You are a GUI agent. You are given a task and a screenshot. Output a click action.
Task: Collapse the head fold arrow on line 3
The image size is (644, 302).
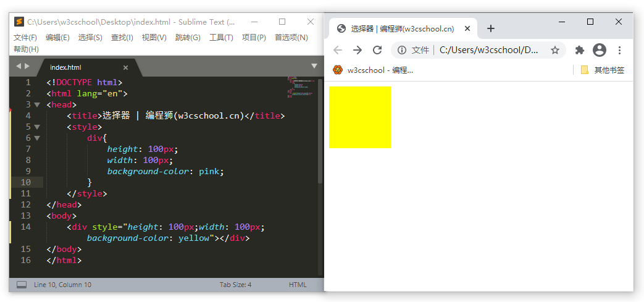pyautogui.click(x=37, y=105)
